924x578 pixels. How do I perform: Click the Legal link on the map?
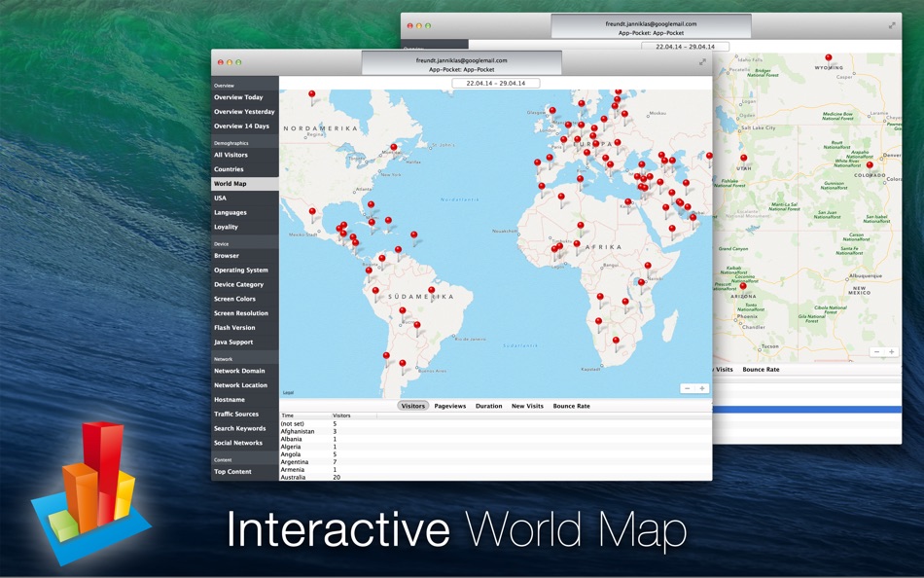coord(288,392)
